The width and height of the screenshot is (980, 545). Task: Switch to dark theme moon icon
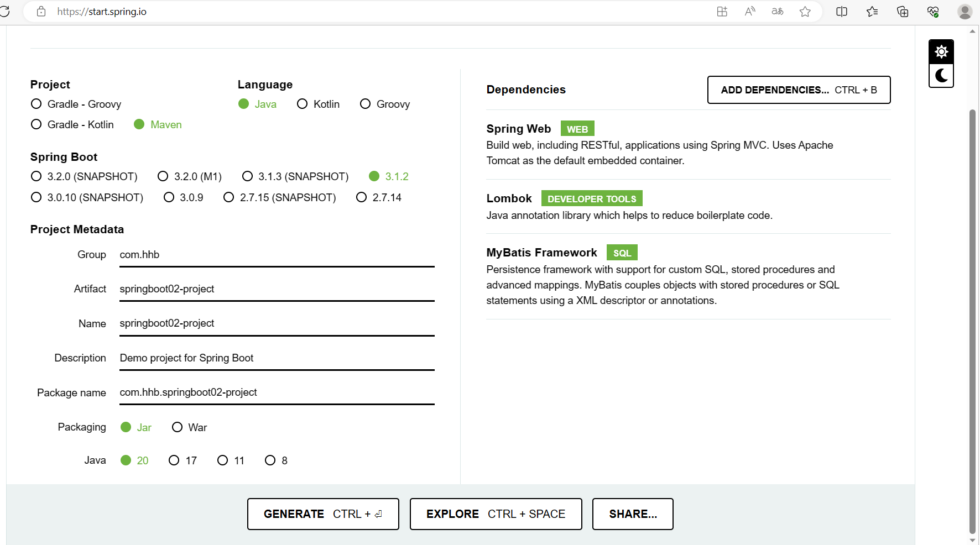(941, 76)
